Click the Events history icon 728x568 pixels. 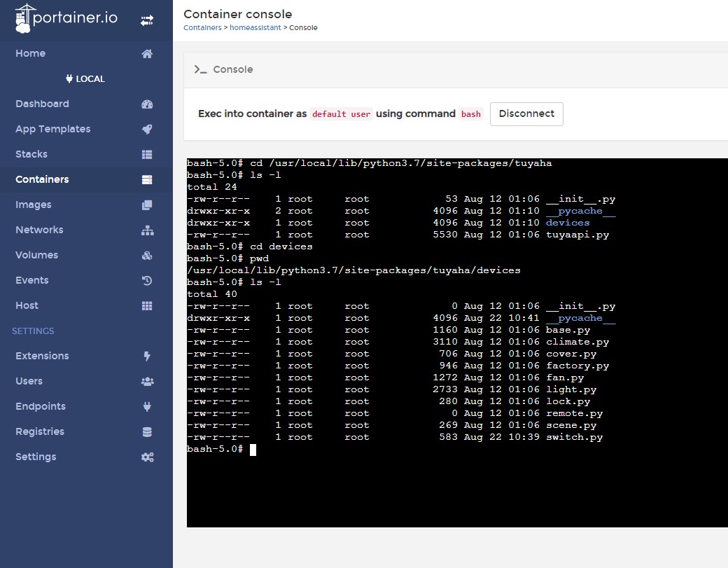pos(147,280)
